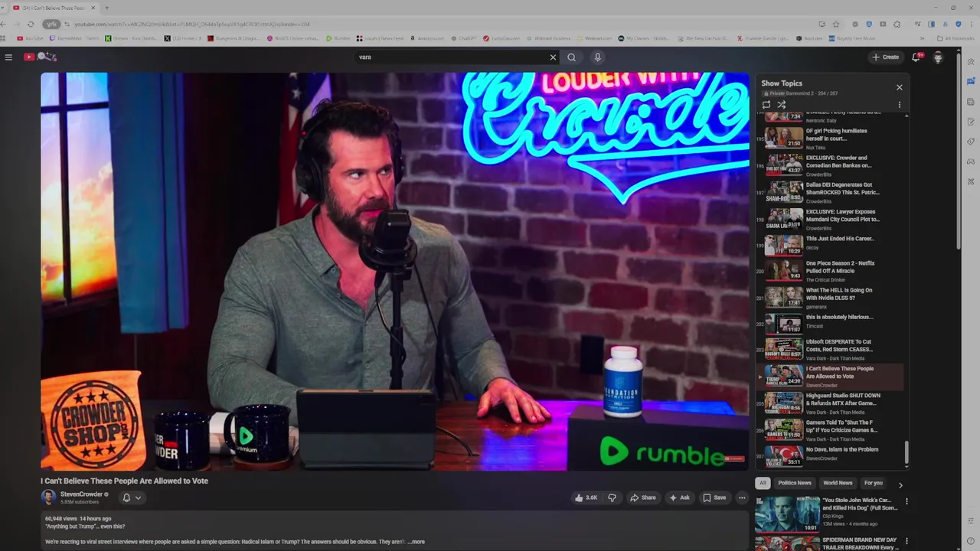Image resolution: width=980 pixels, height=551 pixels.
Task: Open options for 'You Stole John Wick's Car' video
Action: (x=906, y=502)
